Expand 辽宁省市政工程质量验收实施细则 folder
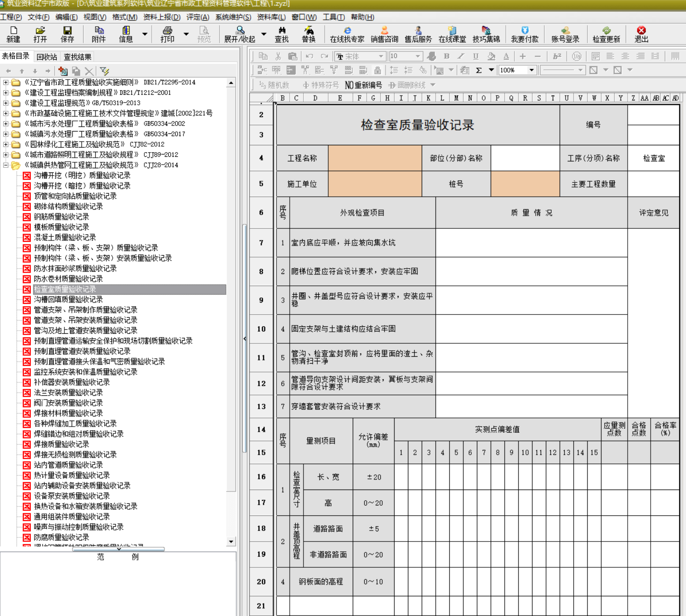This screenshot has height=616, width=686. click(6, 82)
